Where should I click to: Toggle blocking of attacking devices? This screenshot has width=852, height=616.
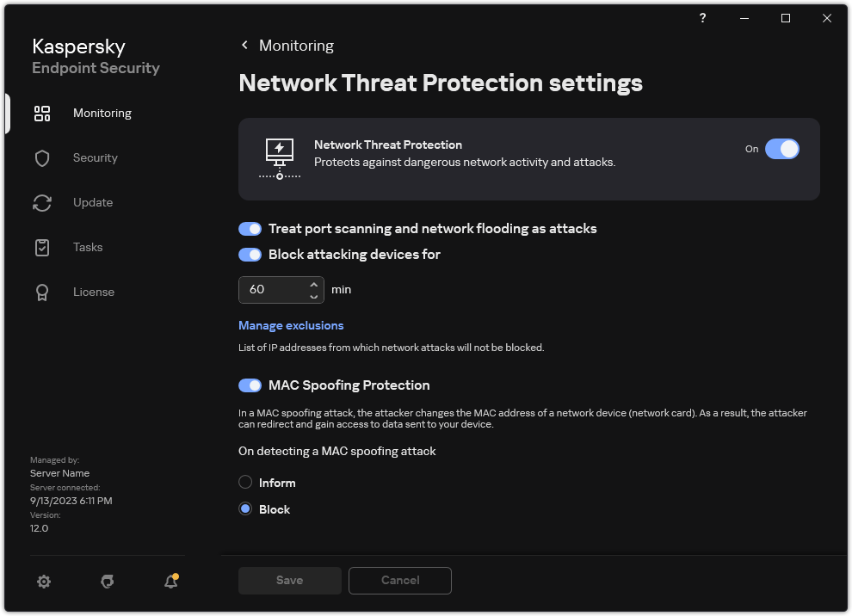tap(250, 254)
